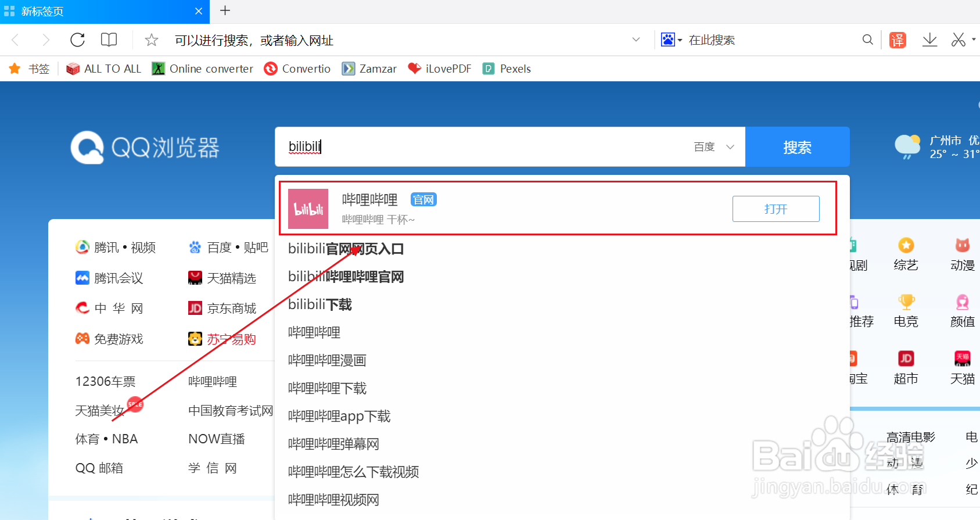
Task: Open 哔哩哔哩 link in left site list
Action: coord(213,381)
